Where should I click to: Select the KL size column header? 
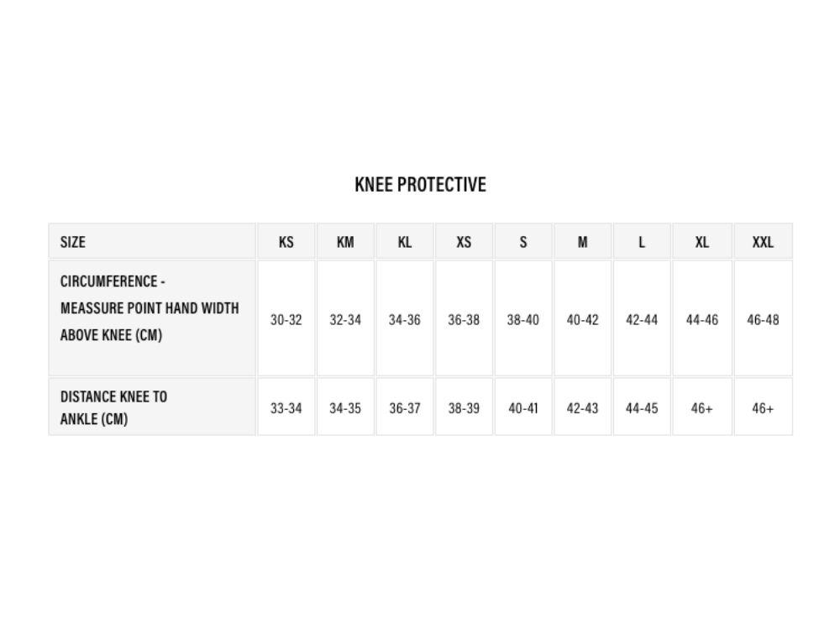[x=405, y=242]
